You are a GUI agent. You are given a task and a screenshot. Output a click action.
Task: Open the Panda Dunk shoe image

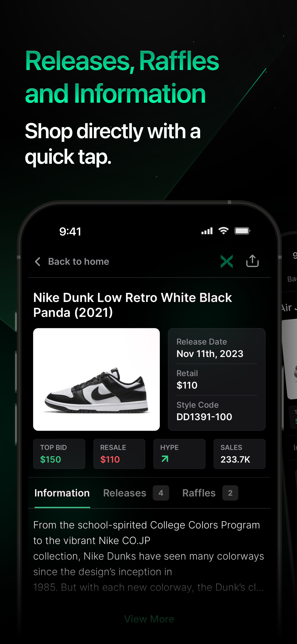coord(96,379)
